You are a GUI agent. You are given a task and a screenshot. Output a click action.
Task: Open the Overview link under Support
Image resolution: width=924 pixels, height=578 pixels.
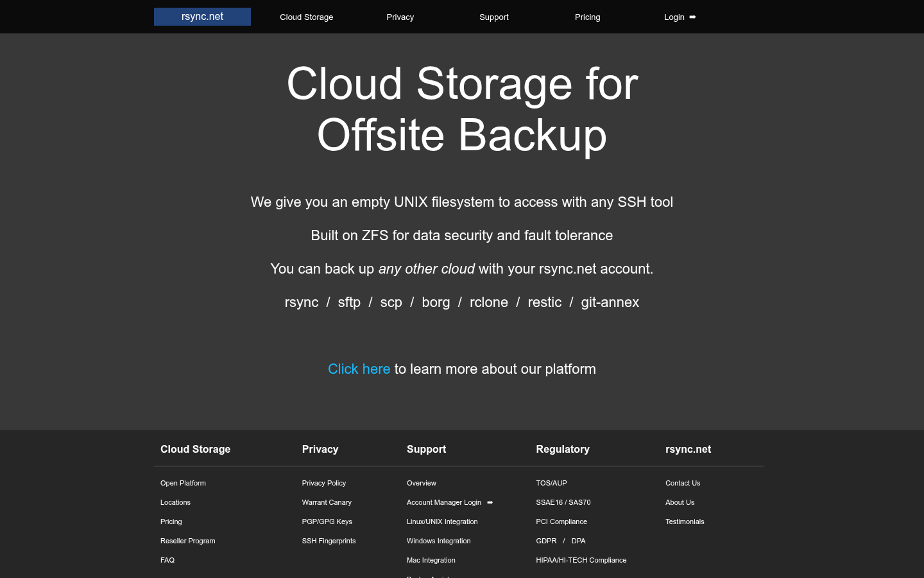(x=422, y=483)
